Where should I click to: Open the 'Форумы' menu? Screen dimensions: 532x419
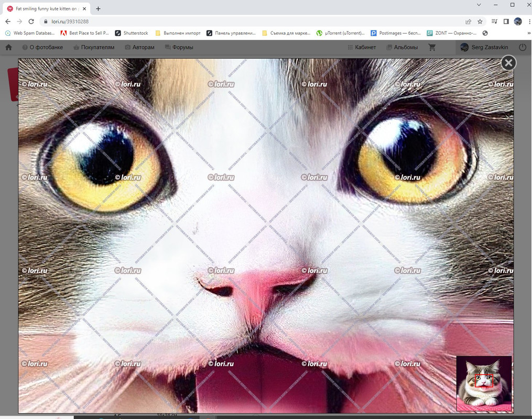tap(179, 48)
